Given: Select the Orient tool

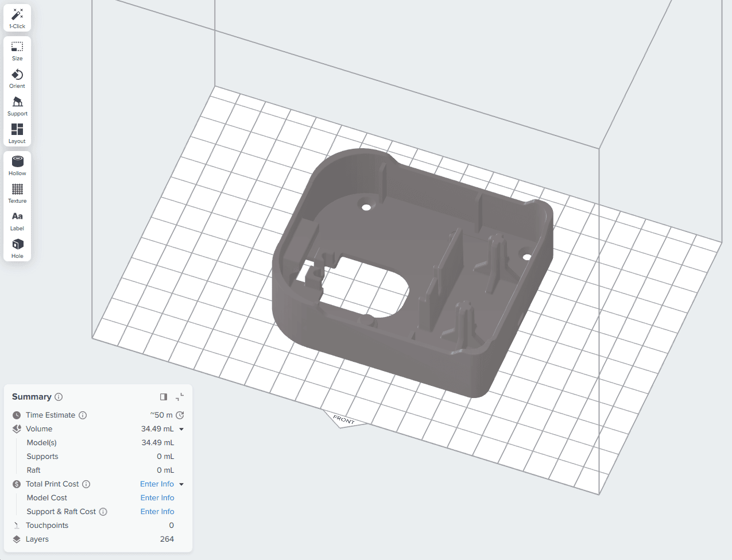Looking at the screenshot, I should (x=17, y=79).
